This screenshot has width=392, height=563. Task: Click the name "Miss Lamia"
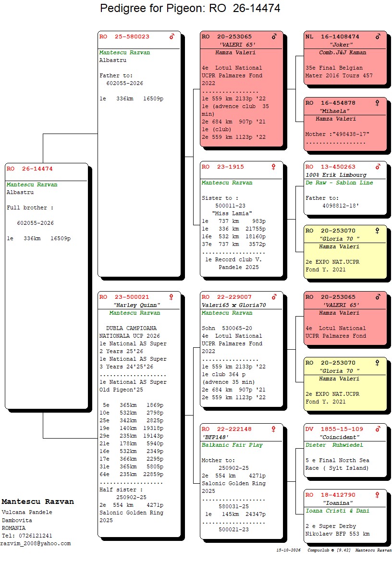pos(232,213)
